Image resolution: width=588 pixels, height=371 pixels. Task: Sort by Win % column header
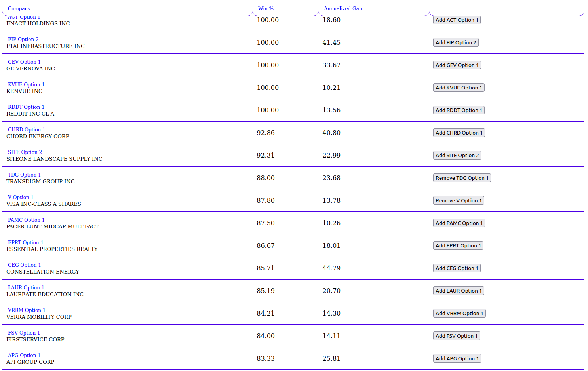pos(266,8)
